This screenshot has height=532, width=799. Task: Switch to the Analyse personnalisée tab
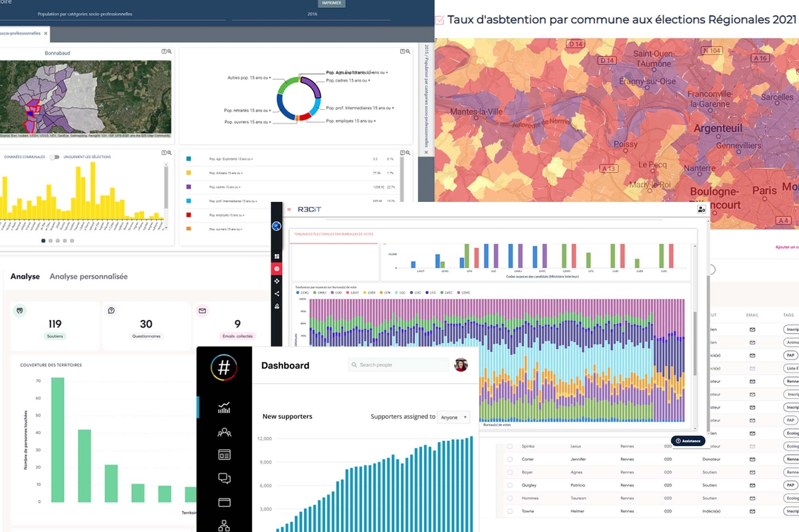88,277
